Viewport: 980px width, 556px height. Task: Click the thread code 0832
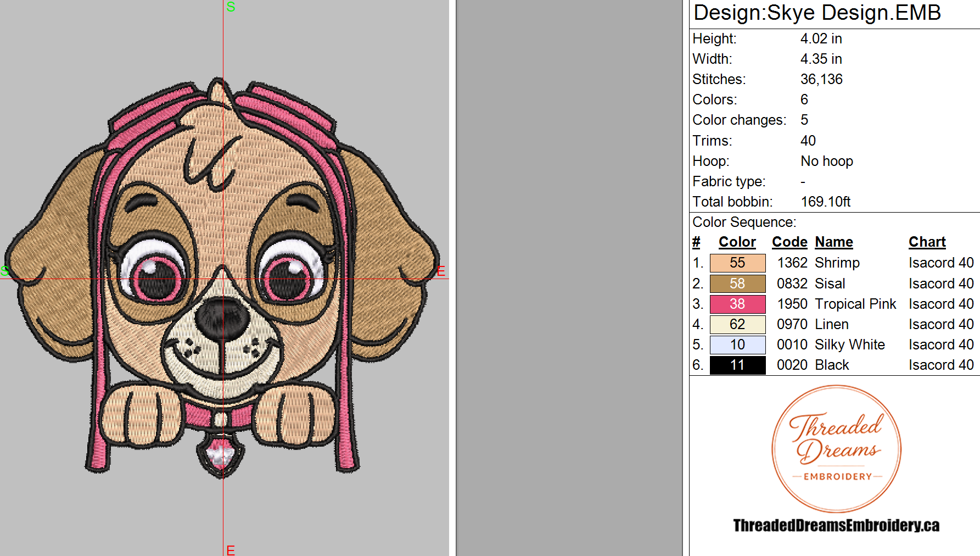point(792,283)
